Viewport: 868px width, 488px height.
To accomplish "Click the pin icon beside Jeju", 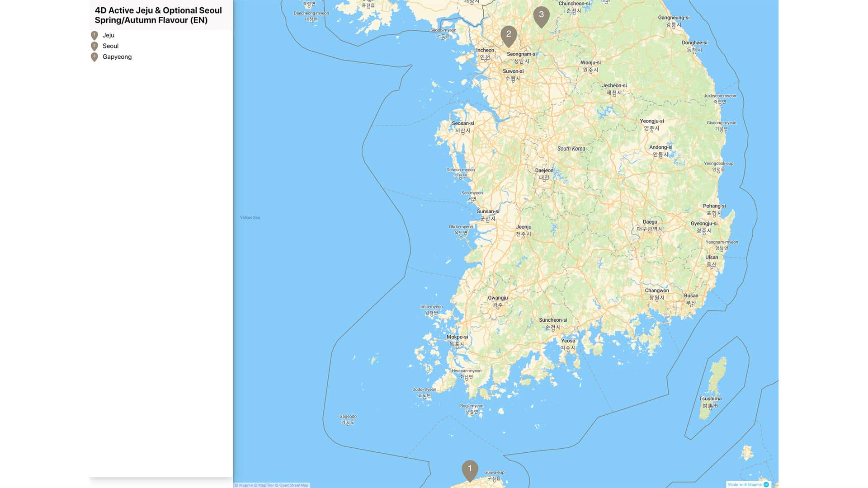I will pyautogui.click(x=94, y=35).
